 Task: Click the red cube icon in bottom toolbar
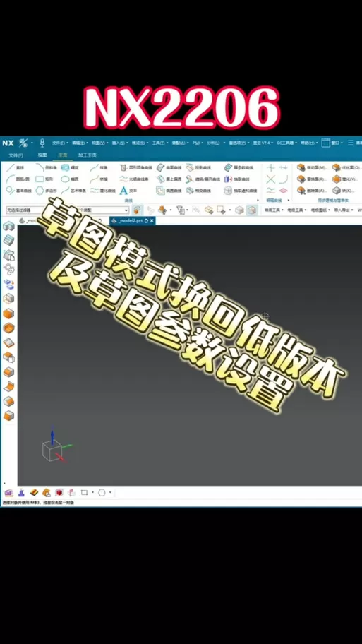pyautogui.click(x=59, y=492)
